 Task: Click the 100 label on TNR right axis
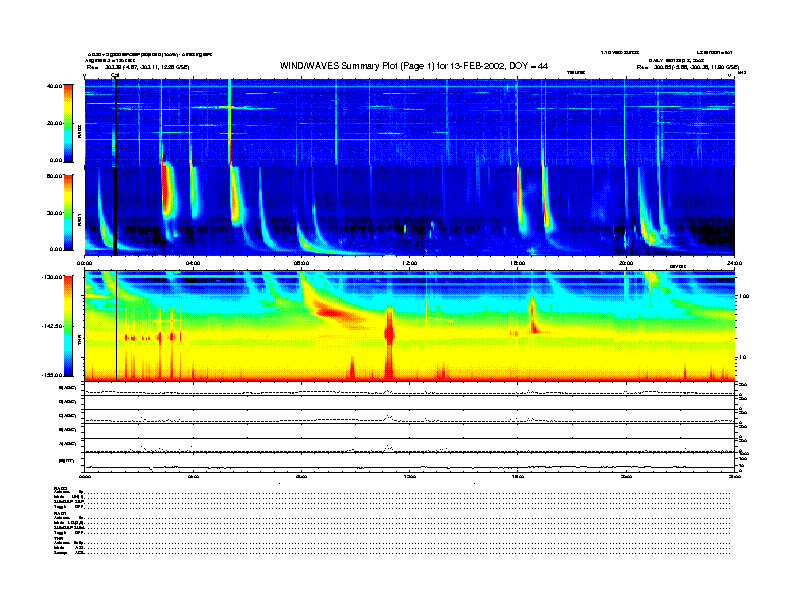(744, 296)
